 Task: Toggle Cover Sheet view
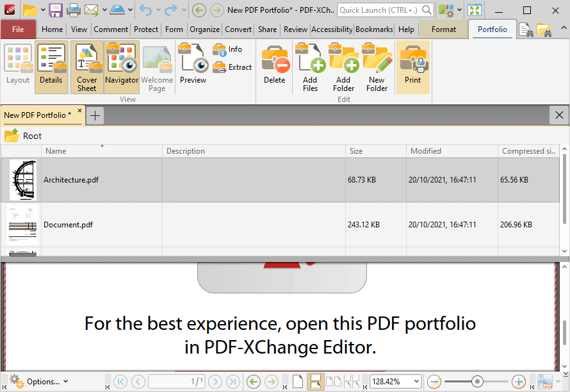pyautogui.click(x=86, y=67)
